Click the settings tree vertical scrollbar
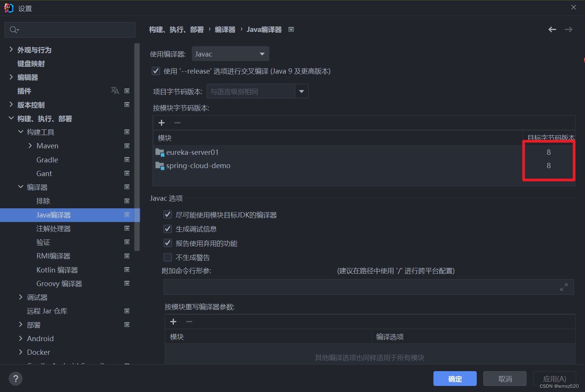Viewport: 585px width, 392px height. click(x=137, y=147)
